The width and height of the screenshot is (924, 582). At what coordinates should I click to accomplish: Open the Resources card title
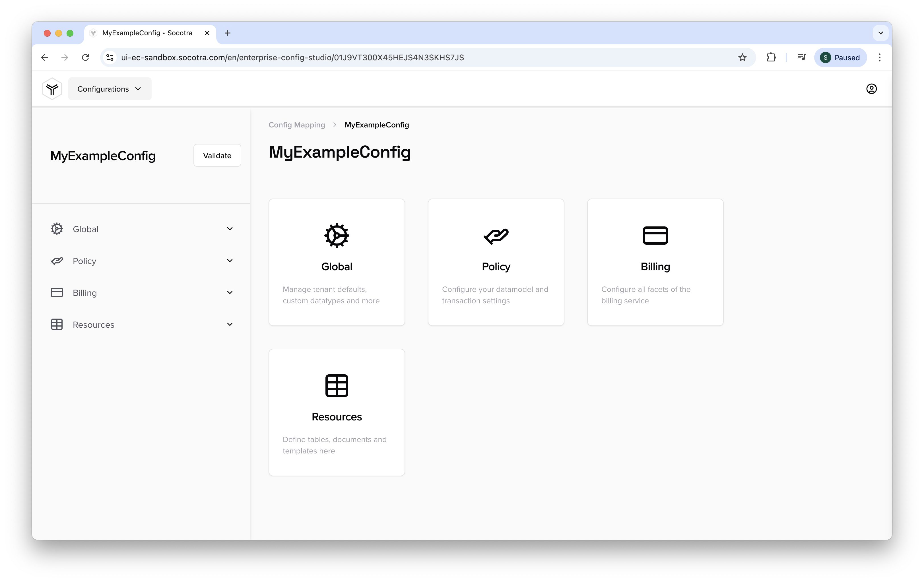click(337, 417)
